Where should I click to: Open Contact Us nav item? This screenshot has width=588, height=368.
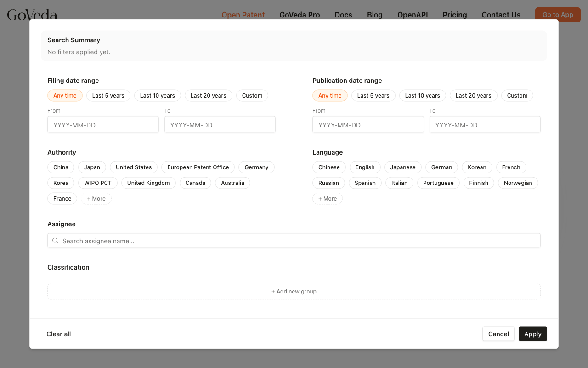pos(501,15)
